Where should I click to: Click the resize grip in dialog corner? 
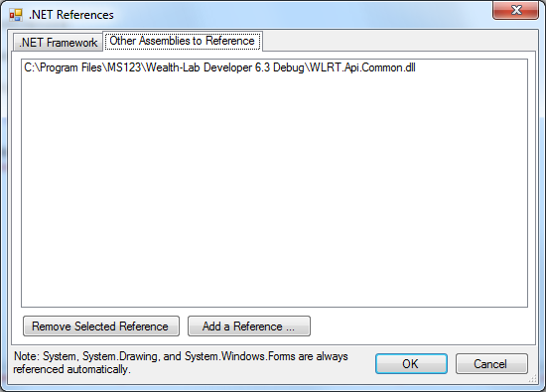[x=533, y=379]
